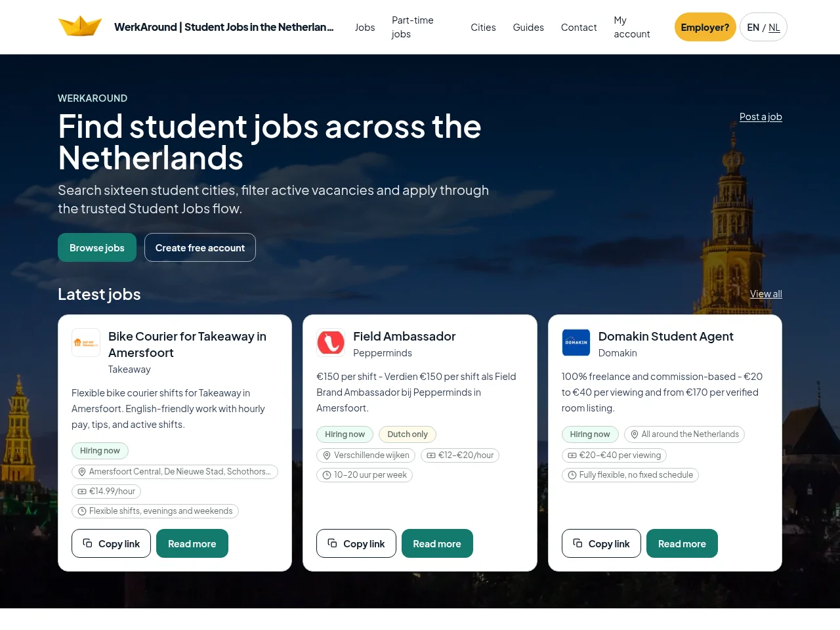The height and width of the screenshot is (630, 840).
Task: Copy link for Domakin Student Agent job
Action: 601,543
